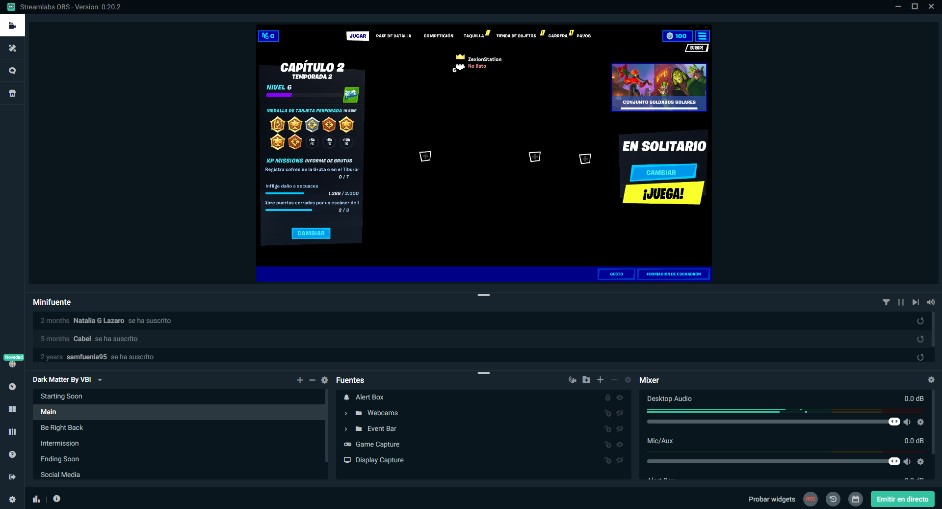
Task: Click the globe icon with Novedad badge
Action: pyautogui.click(x=12, y=363)
